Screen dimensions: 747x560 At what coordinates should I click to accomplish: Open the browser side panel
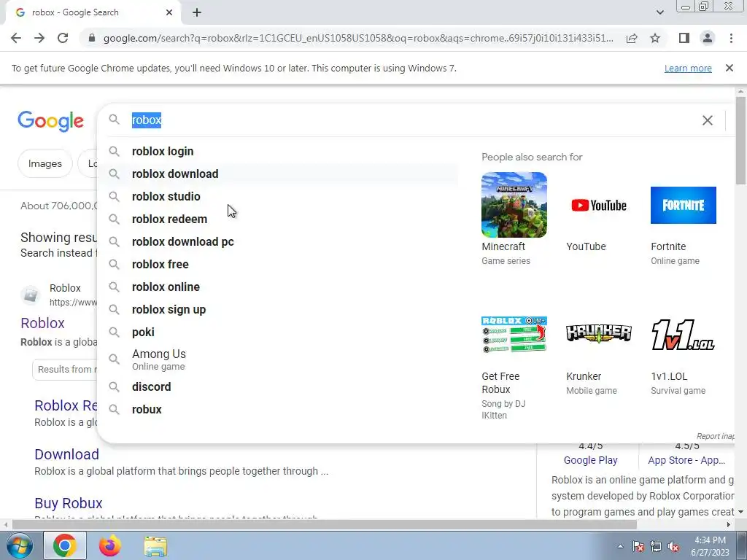tap(684, 38)
